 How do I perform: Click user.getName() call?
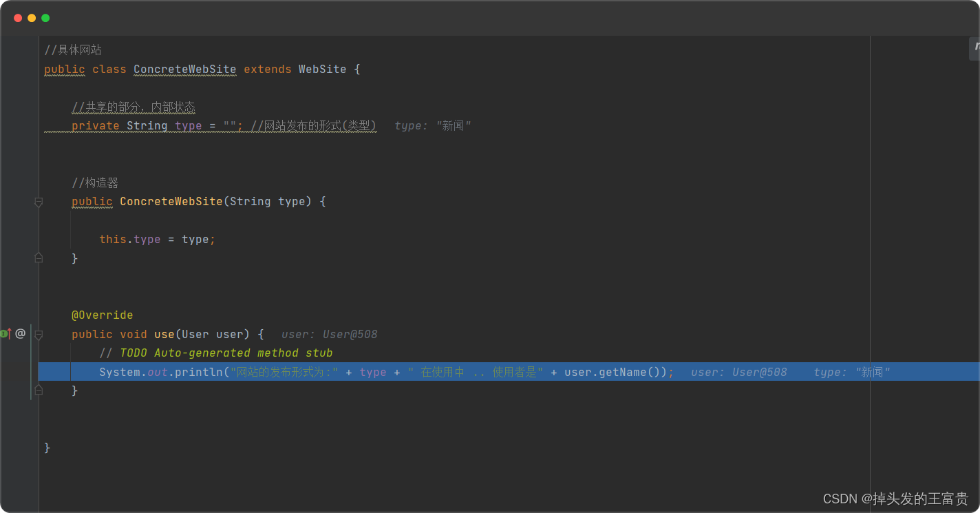click(612, 372)
